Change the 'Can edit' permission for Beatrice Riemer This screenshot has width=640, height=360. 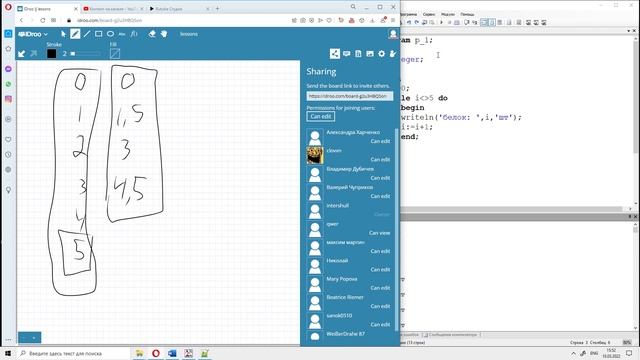[380, 306]
